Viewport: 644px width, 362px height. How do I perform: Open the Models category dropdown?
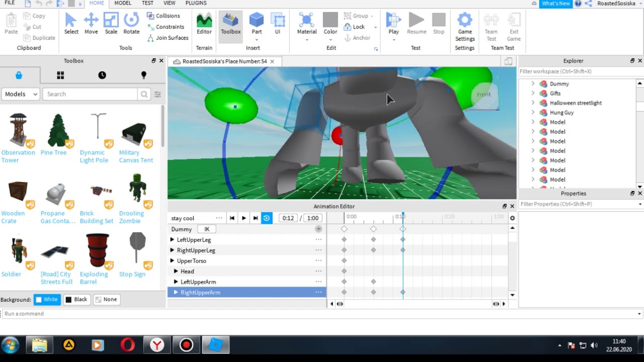tap(21, 94)
